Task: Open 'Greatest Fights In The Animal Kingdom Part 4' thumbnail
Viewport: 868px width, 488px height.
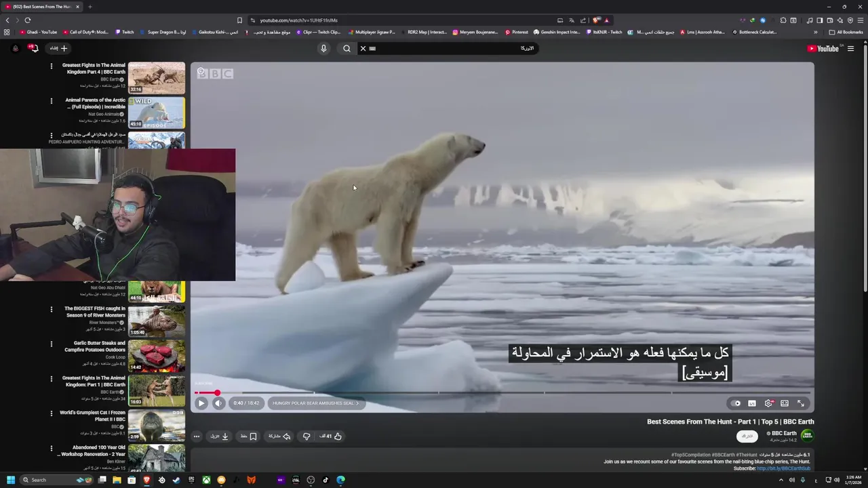Action: pos(157,78)
